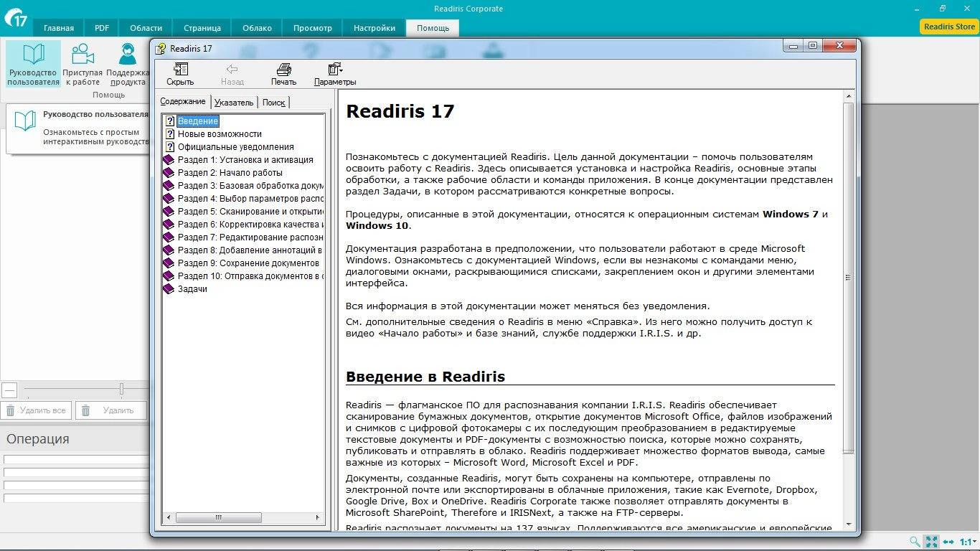Select Раздел 1: Установка и активация

[245, 160]
